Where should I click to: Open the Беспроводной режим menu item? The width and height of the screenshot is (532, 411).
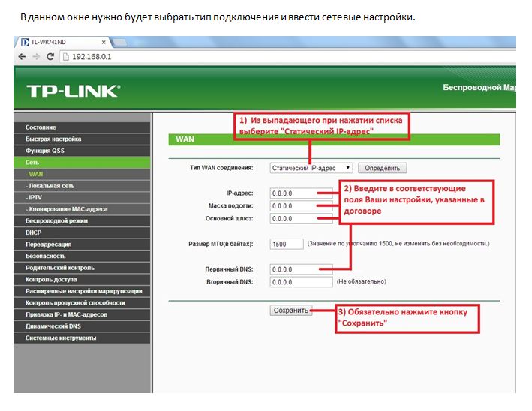pos(56,221)
